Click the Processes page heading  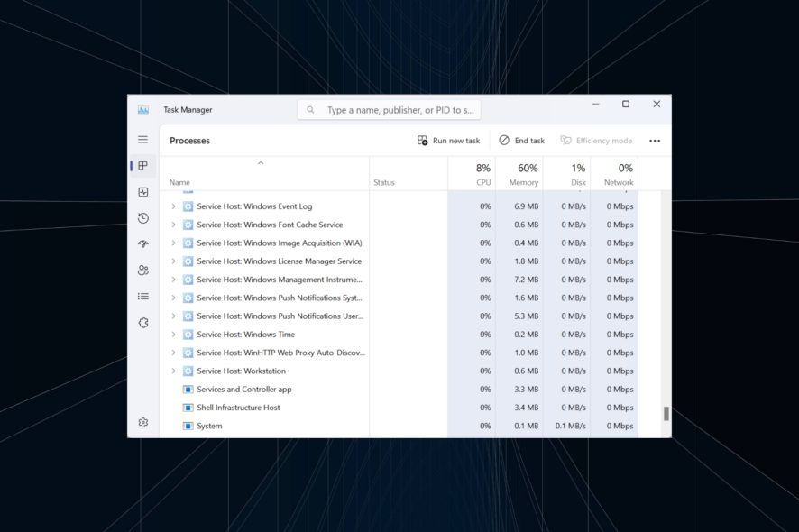[x=189, y=141]
